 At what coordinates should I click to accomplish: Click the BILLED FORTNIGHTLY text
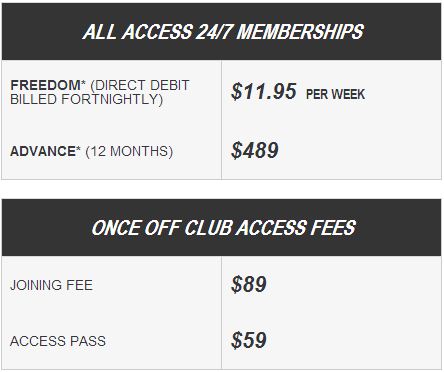click(87, 99)
